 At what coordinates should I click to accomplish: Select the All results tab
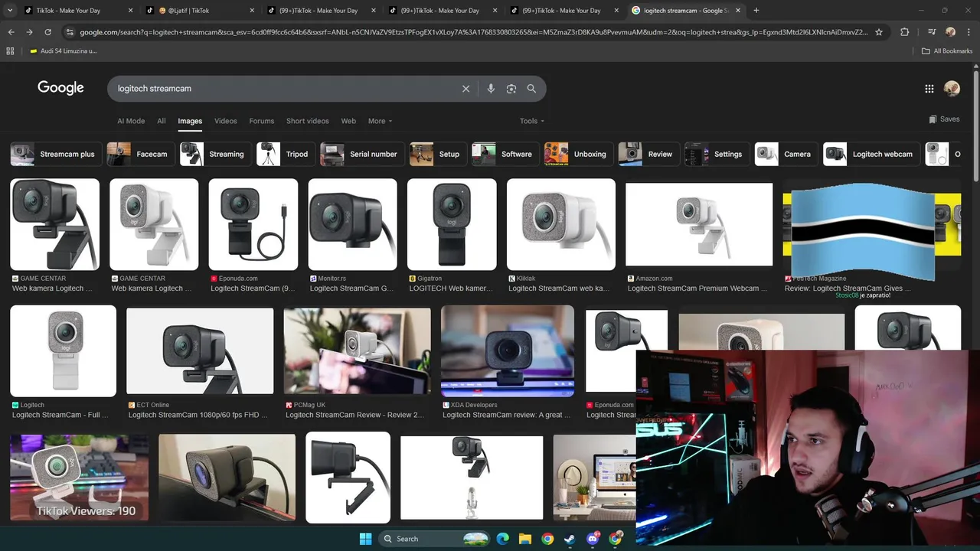162,121
